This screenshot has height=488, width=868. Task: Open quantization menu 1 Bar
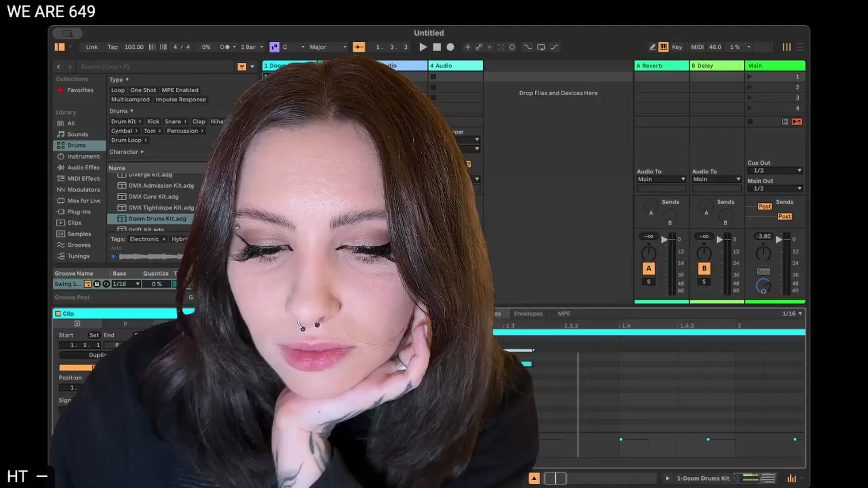click(x=251, y=47)
